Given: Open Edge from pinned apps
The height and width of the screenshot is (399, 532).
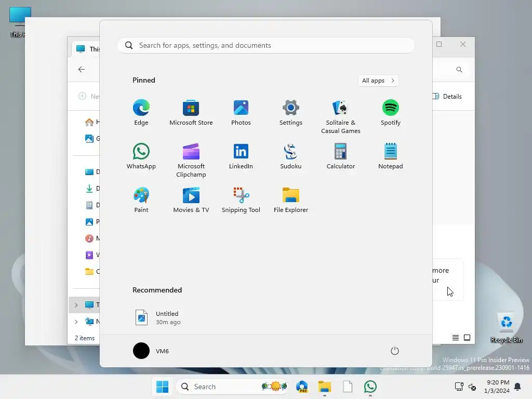Looking at the screenshot, I should tap(141, 113).
